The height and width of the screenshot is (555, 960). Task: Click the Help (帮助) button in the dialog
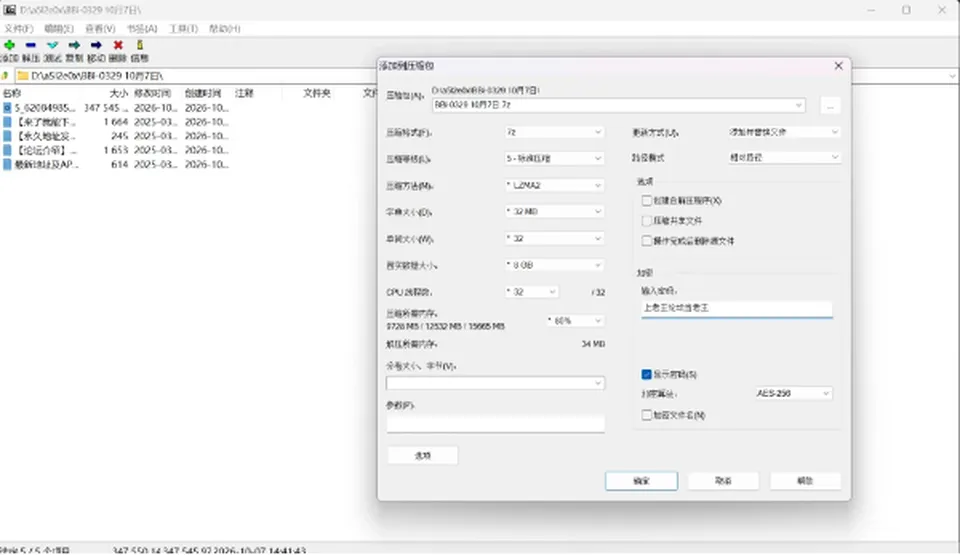pos(805,481)
